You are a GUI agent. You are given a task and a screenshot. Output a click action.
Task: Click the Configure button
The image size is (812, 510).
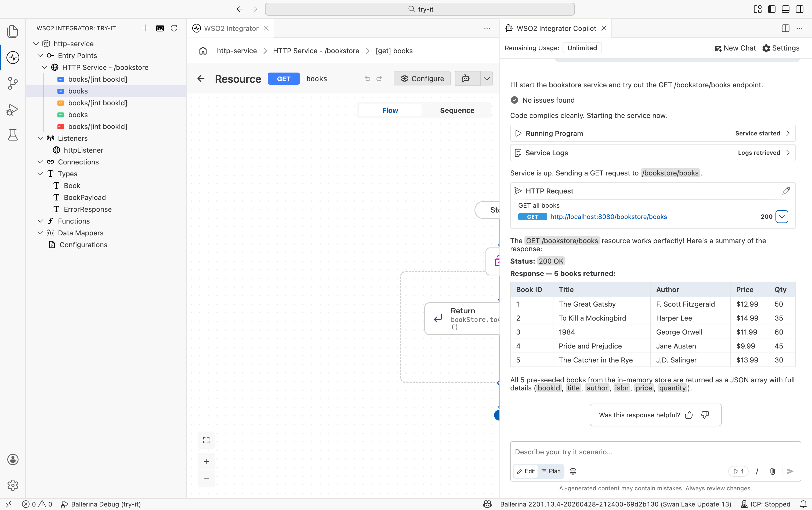click(422, 78)
